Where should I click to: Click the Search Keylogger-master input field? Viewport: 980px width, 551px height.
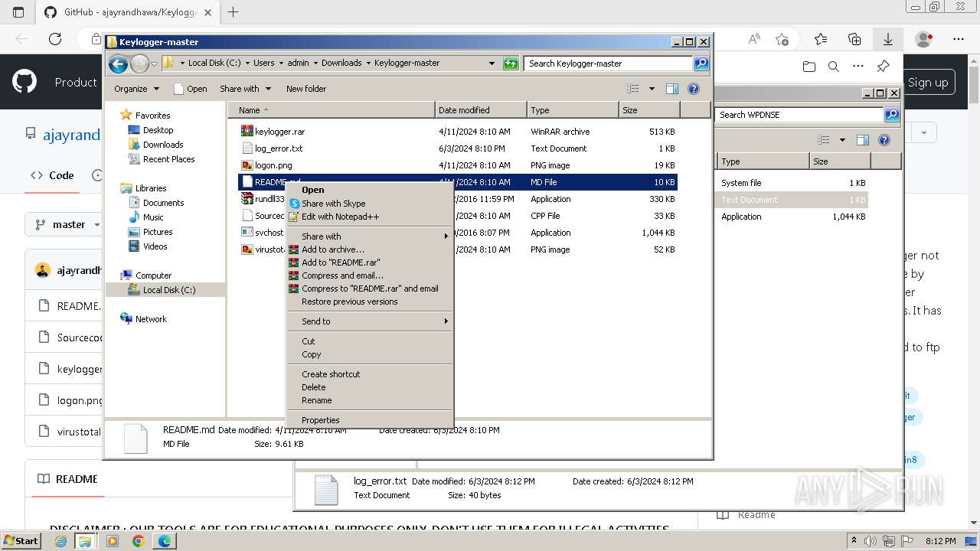point(609,64)
